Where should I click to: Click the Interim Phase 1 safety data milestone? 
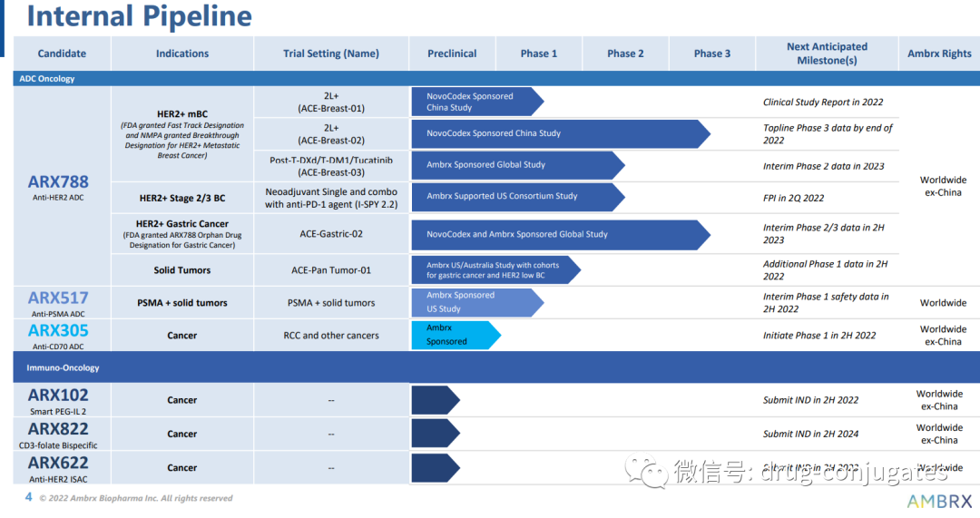point(826,302)
